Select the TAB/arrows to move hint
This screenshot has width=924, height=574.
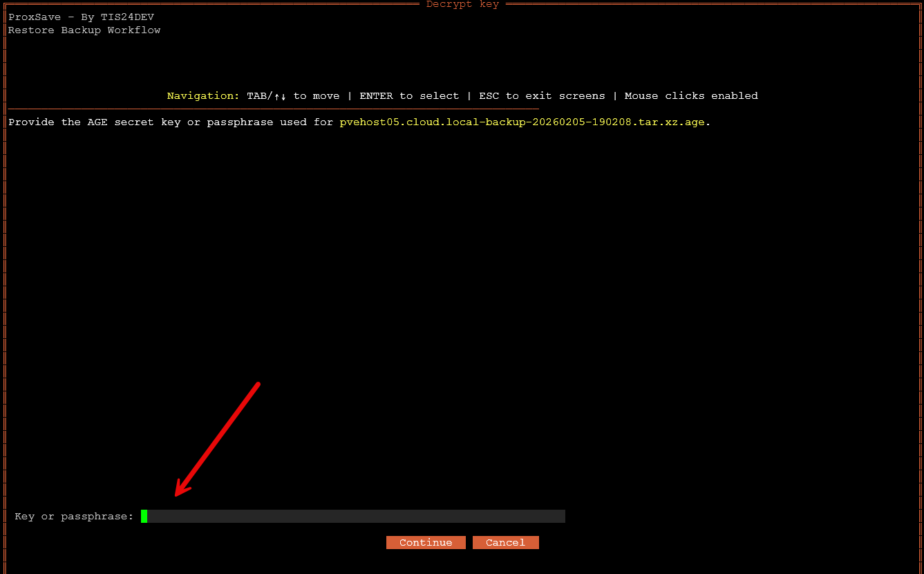point(295,95)
